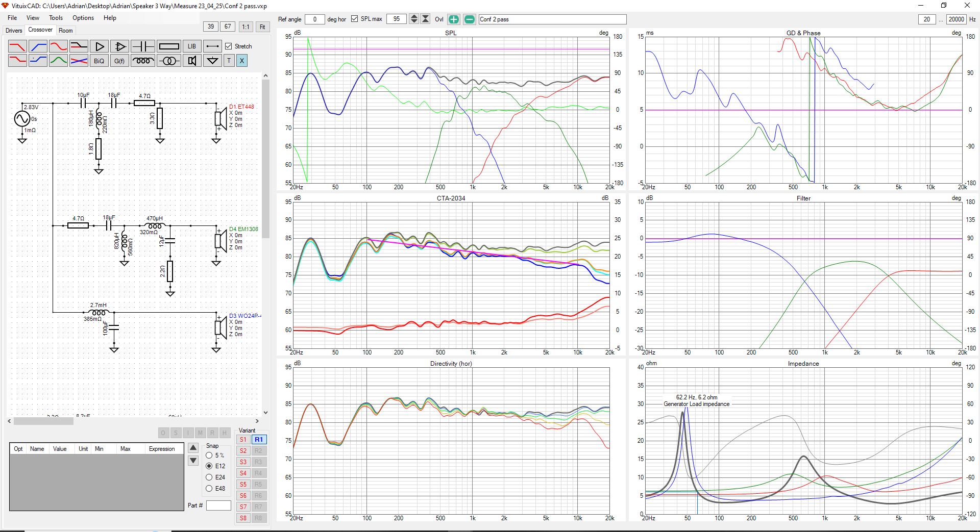Activate variant S8 button
Screen dimensions: 980x532
click(x=243, y=518)
